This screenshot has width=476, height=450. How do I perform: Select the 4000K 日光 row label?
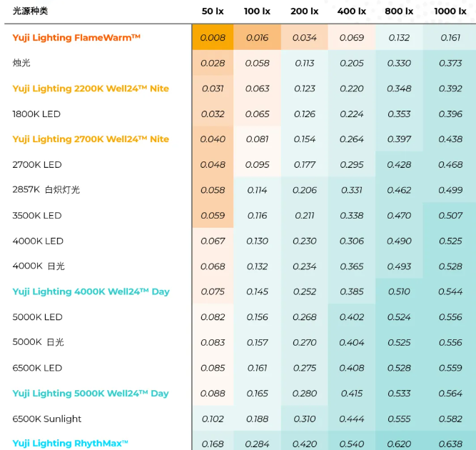pyautogui.click(x=39, y=266)
